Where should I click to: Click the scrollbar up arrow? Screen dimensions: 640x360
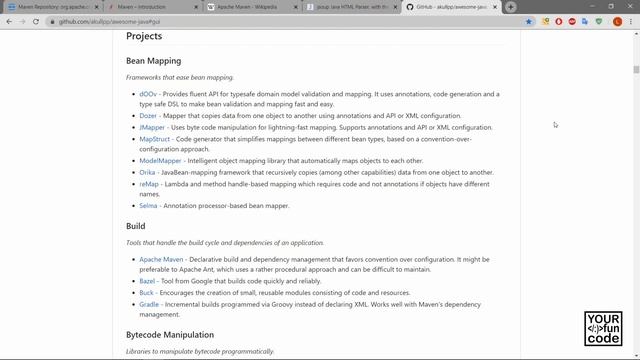tap(636, 34)
